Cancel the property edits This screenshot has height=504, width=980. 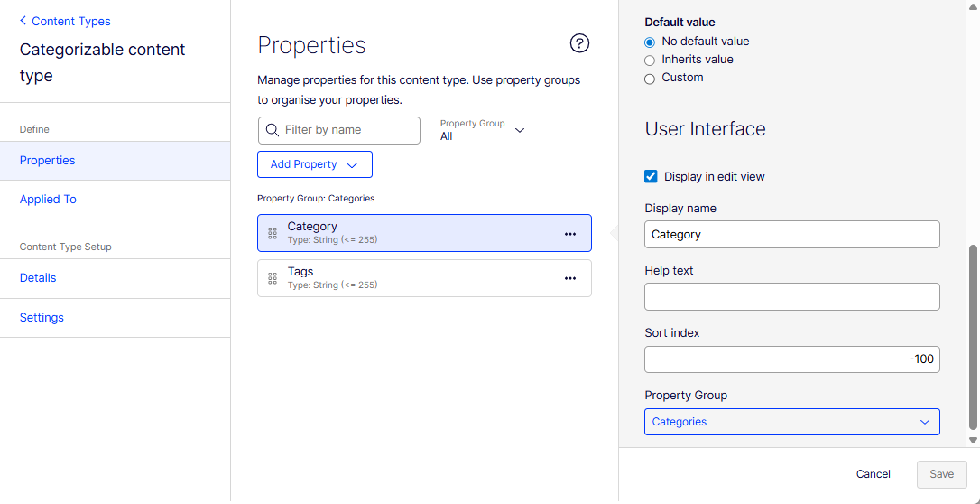pos(873,474)
